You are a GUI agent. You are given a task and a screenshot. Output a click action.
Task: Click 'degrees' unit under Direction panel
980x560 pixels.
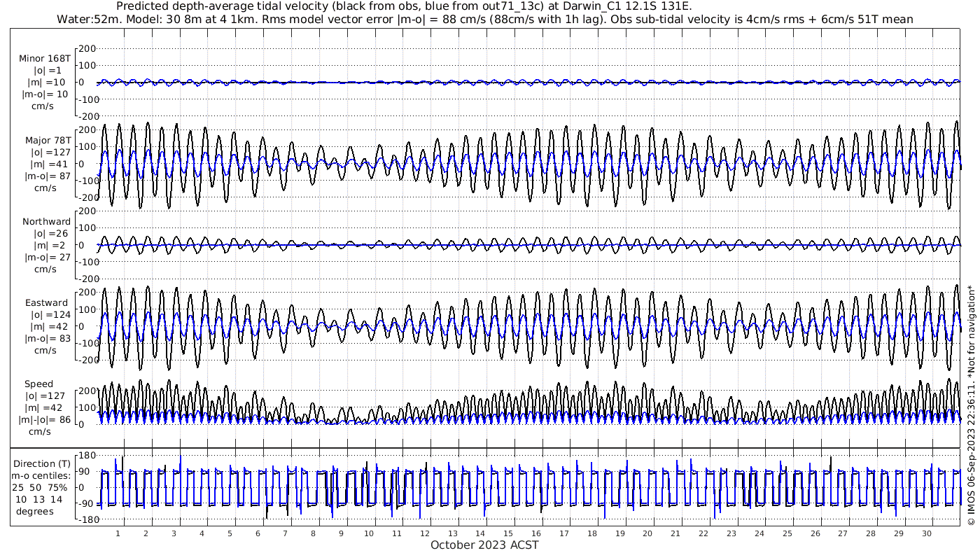[x=36, y=511]
